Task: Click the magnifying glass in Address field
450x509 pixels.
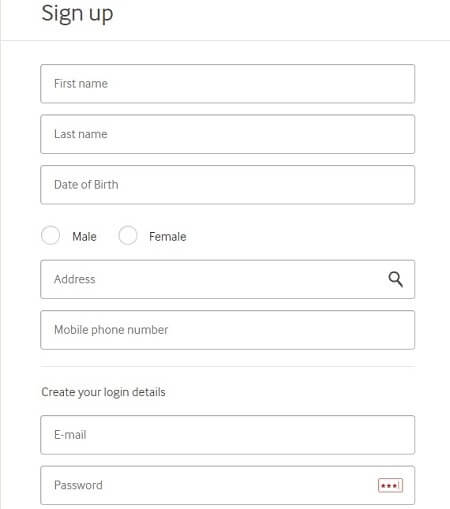Action: click(396, 279)
